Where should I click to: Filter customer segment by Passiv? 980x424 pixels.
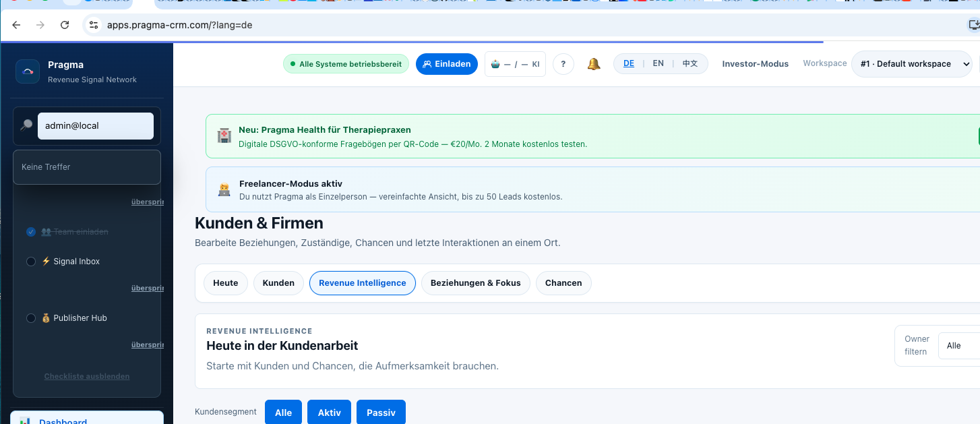point(381,412)
